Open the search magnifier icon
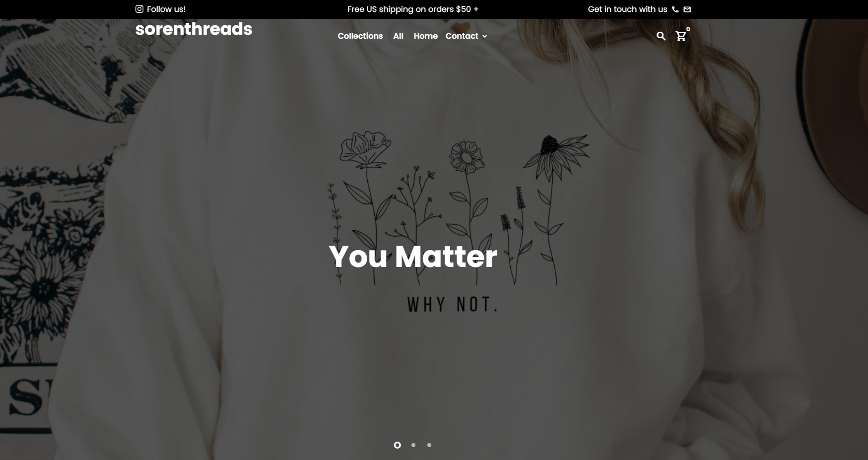This screenshot has width=868, height=460. (661, 36)
